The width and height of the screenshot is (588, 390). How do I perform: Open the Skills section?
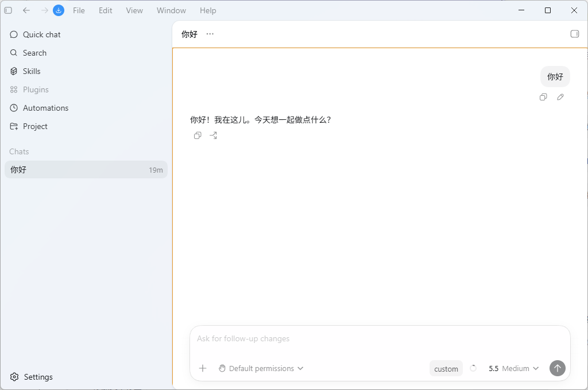point(25,71)
